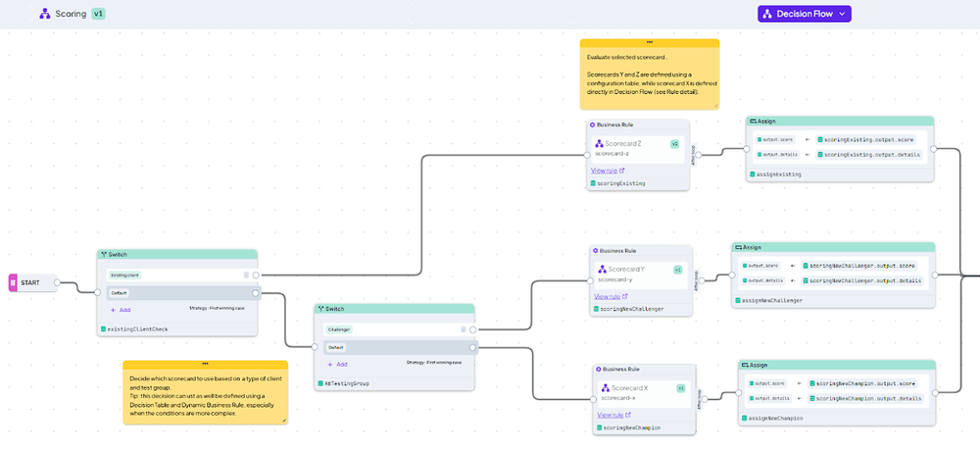Click the Scoring flow icon in header
The width and height of the screenshot is (980, 449).
[44, 13]
